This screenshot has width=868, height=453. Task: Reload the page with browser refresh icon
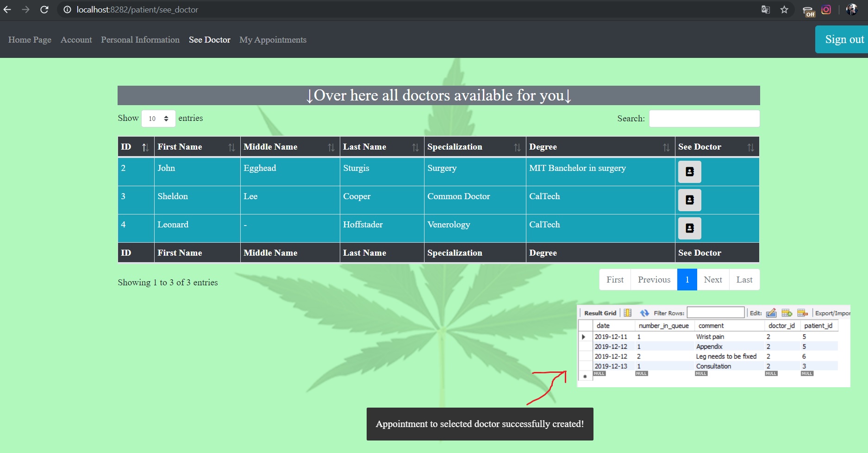point(44,10)
